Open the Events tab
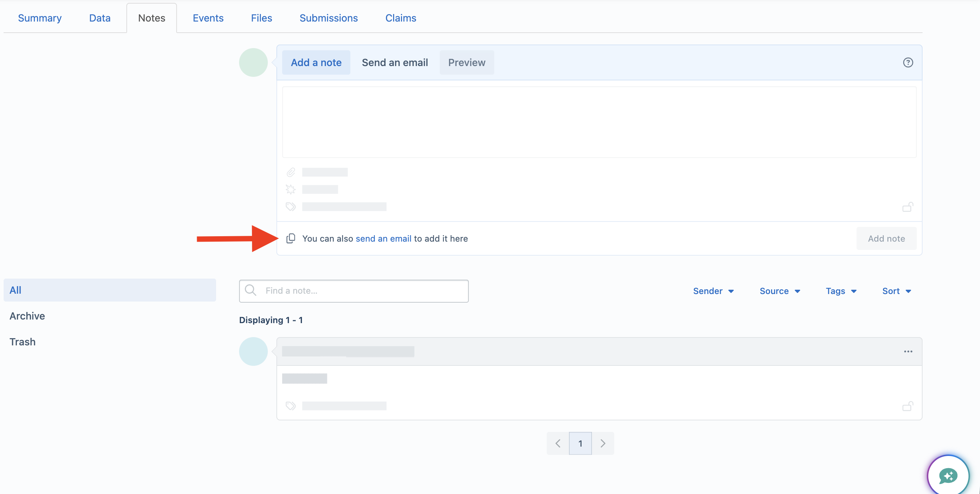980x494 pixels. coord(208,18)
